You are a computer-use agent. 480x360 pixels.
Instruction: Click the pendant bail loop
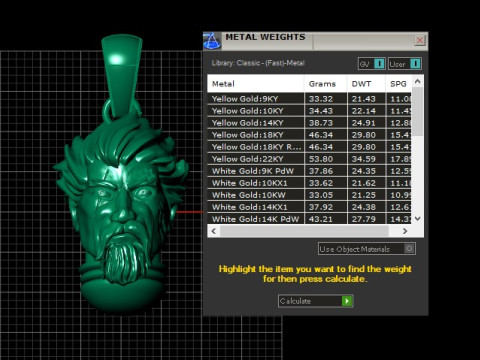[122, 75]
